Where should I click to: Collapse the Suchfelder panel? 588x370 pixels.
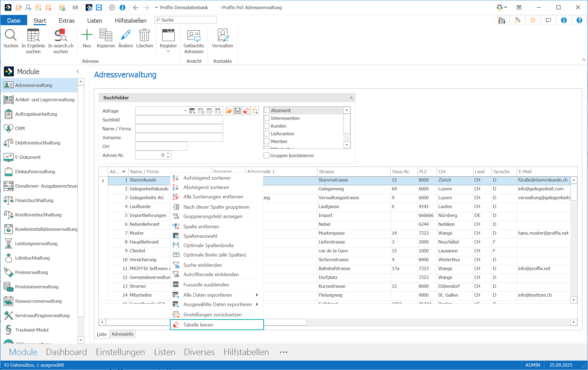point(351,98)
